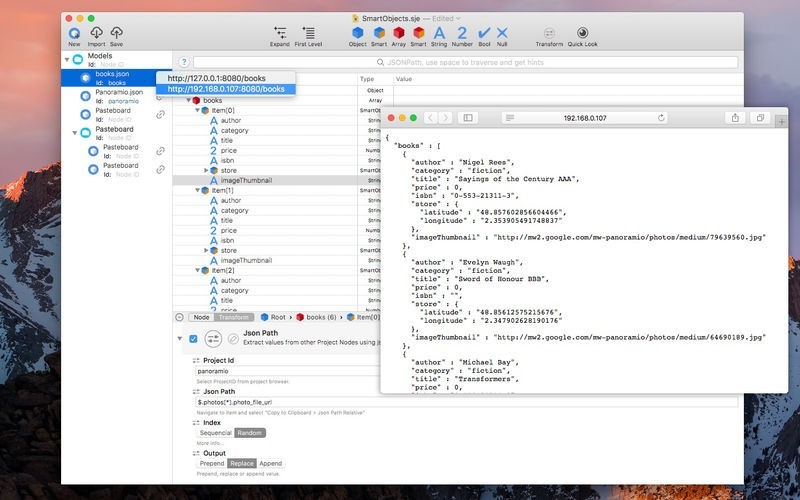
Task: Click the help question mark button
Action: [184, 62]
